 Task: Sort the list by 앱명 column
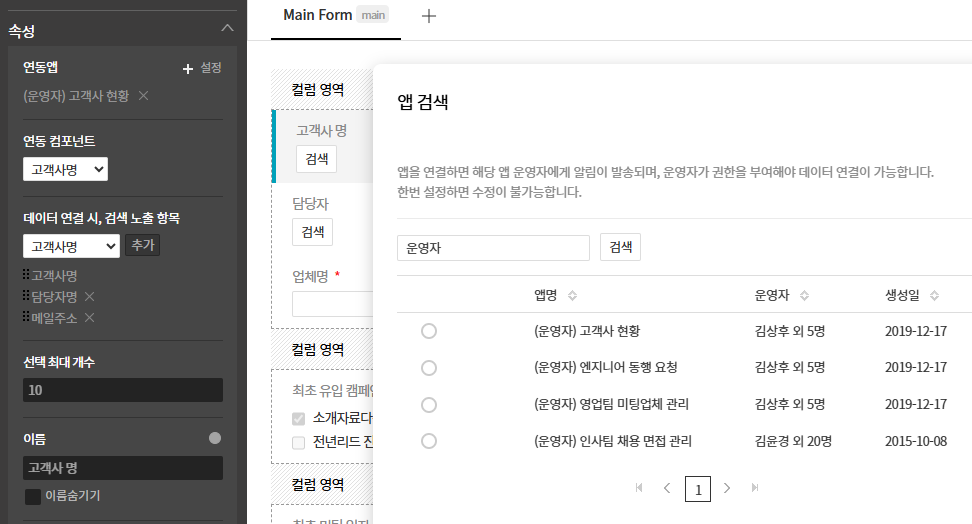(572, 296)
